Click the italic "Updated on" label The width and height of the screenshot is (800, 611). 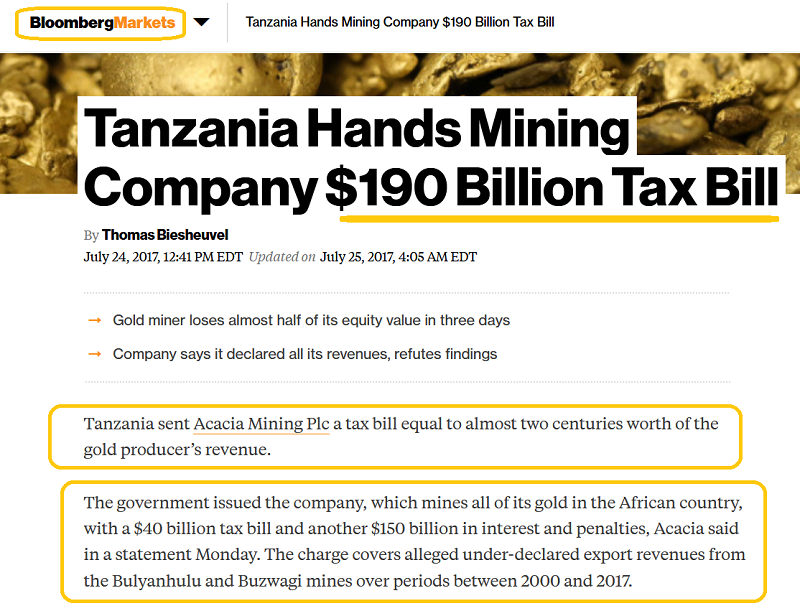coord(281,257)
